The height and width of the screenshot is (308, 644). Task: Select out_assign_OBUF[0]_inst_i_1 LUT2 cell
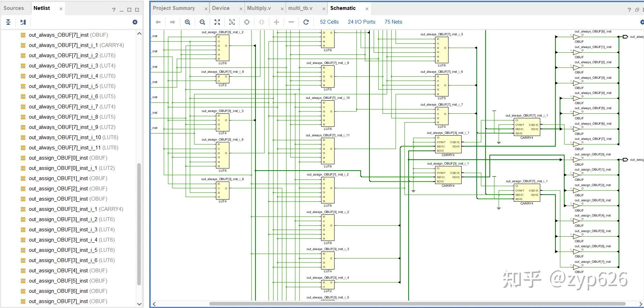coord(67,168)
